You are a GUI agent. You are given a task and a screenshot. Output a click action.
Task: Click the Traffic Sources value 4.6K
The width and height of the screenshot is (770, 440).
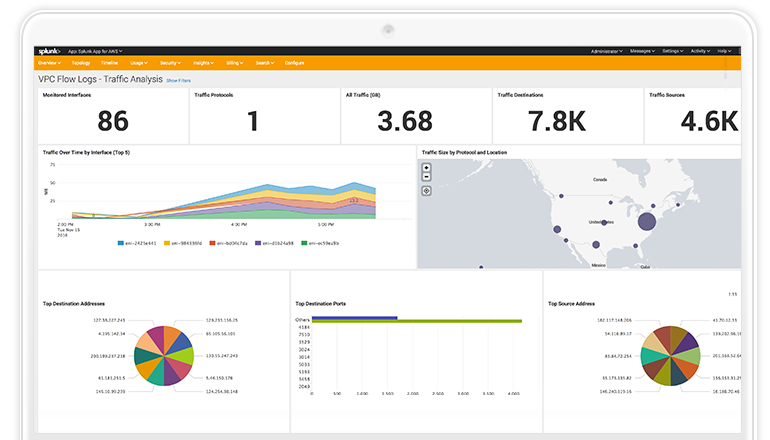(x=710, y=121)
